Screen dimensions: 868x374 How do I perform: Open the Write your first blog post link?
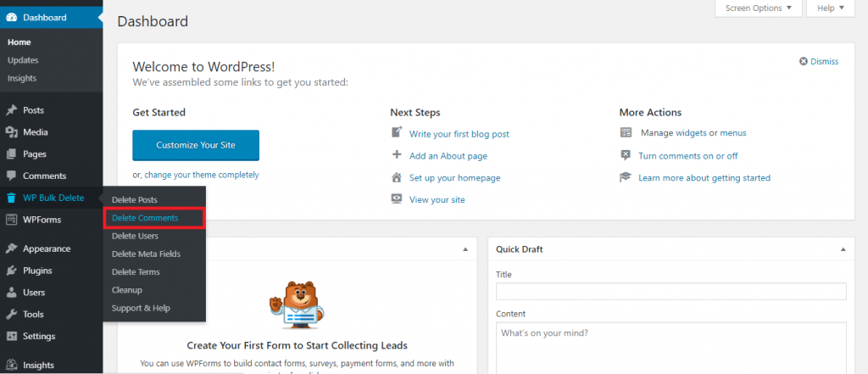[x=459, y=134]
